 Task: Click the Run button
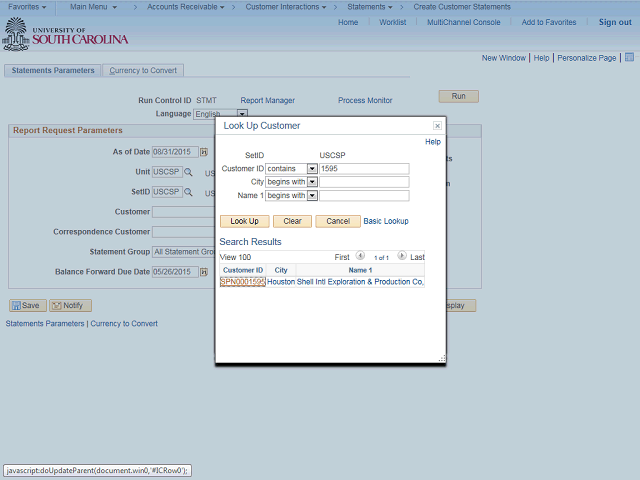[x=458, y=96]
